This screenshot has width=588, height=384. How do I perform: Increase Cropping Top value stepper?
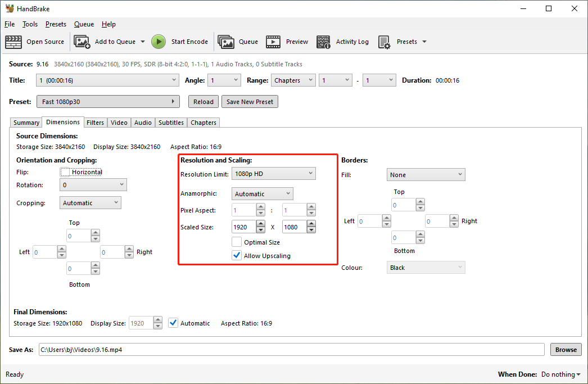(x=96, y=233)
